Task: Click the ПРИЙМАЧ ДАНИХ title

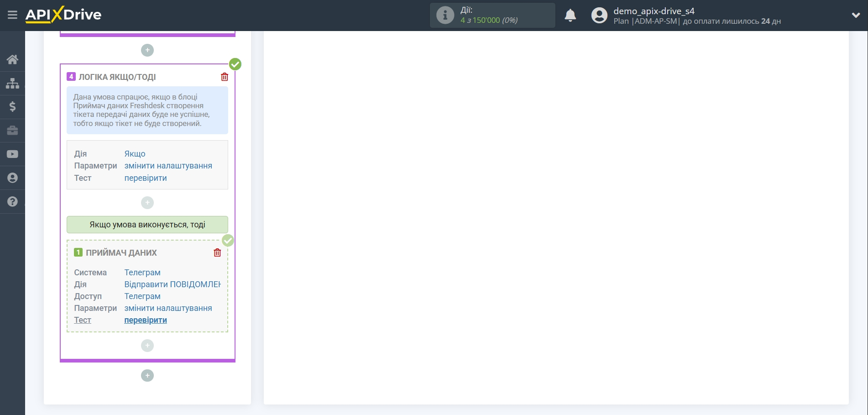Action: 121,253
